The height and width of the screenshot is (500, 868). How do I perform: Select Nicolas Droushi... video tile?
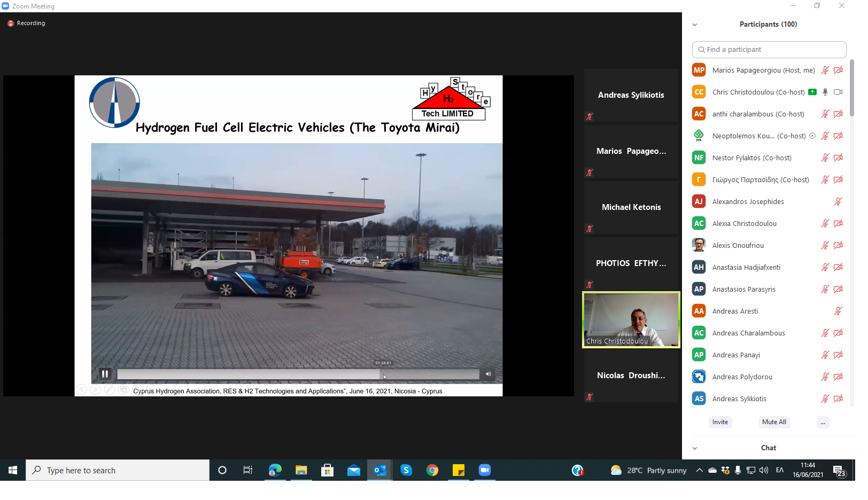tap(631, 376)
